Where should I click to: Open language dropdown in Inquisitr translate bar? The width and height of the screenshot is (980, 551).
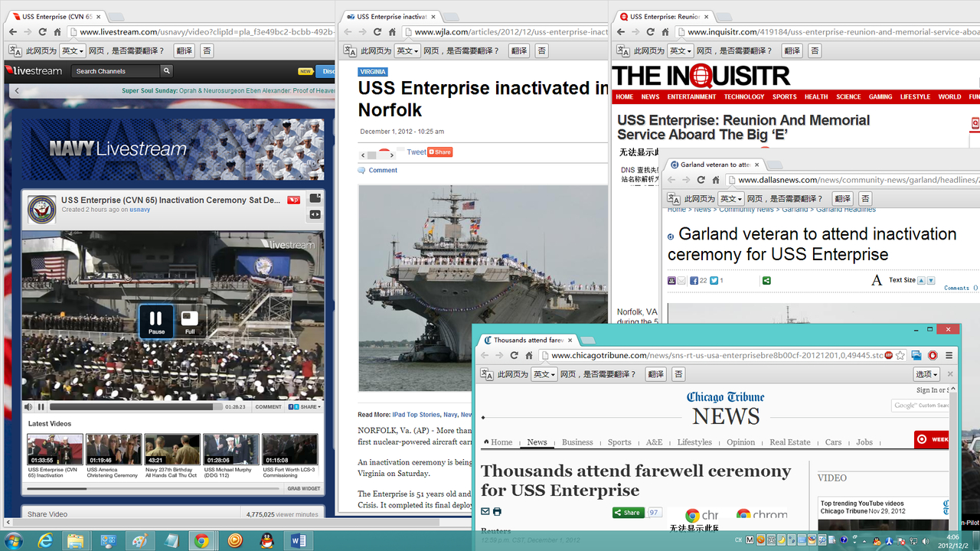681,51
